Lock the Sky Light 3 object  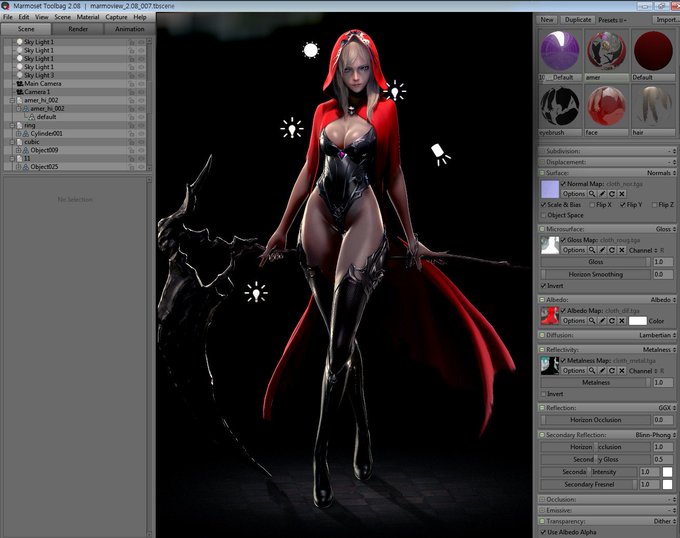point(131,75)
